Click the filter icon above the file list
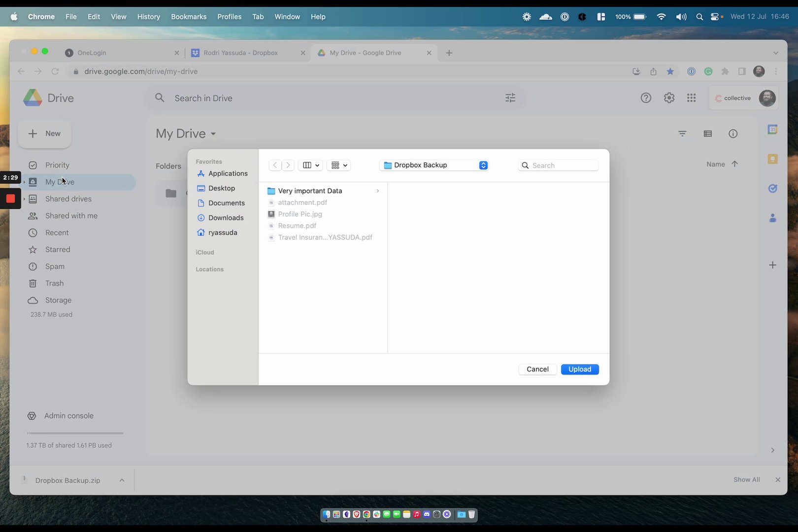The image size is (798, 532). pyautogui.click(x=682, y=133)
